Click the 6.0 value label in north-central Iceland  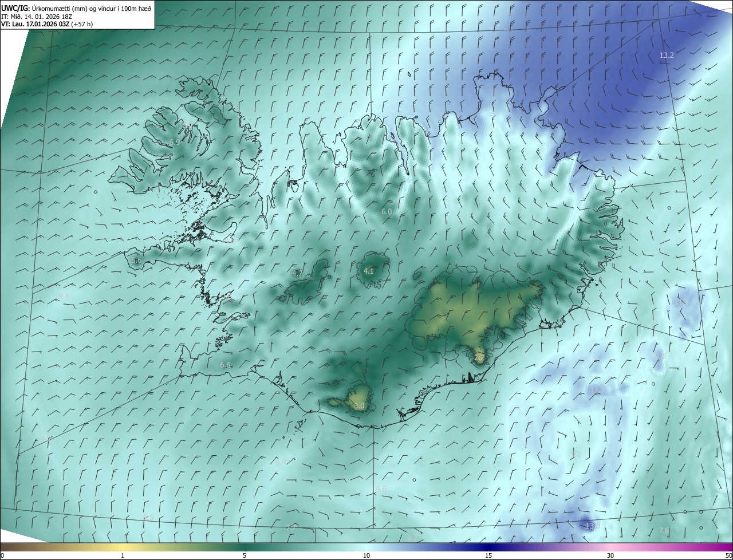[387, 211]
